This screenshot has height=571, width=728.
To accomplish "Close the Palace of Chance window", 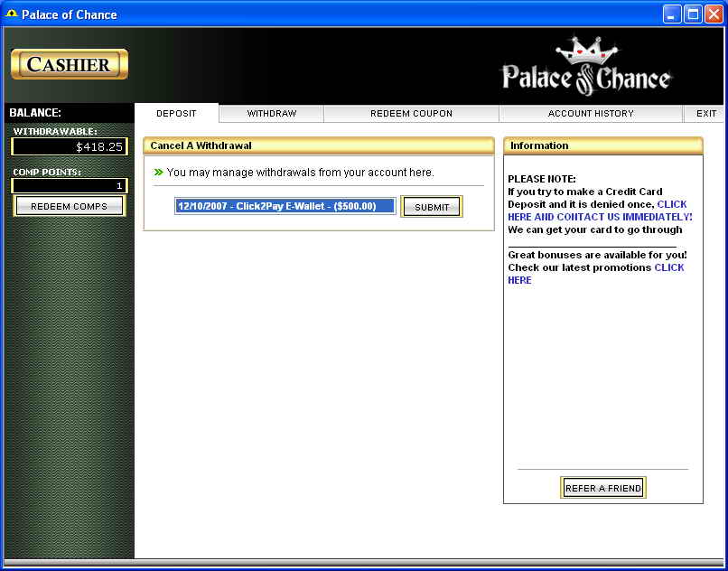I will (x=714, y=14).
